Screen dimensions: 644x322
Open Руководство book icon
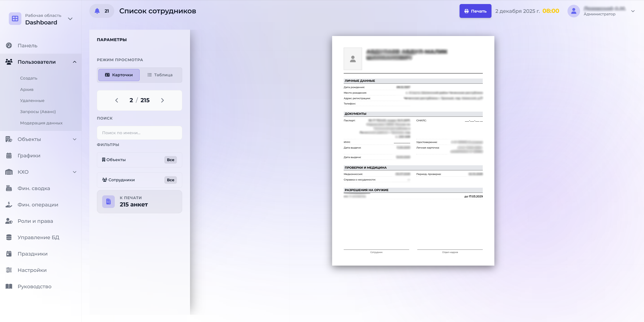[x=9, y=287]
